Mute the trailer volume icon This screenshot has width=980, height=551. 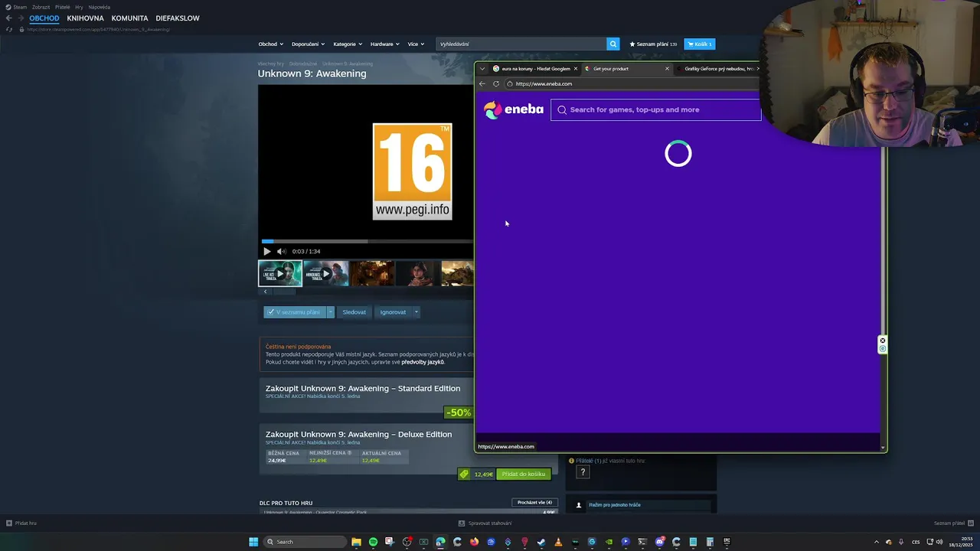[x=281, y=251]
